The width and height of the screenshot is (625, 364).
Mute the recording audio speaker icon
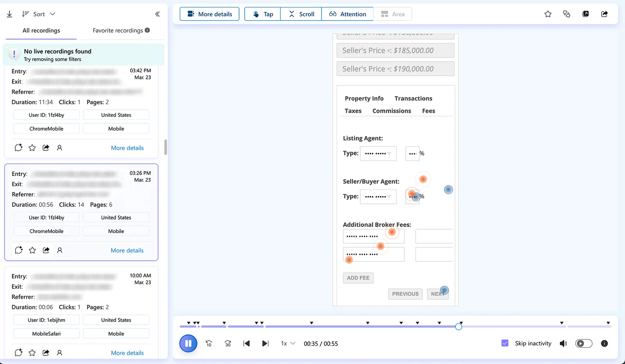pos(563,344)
